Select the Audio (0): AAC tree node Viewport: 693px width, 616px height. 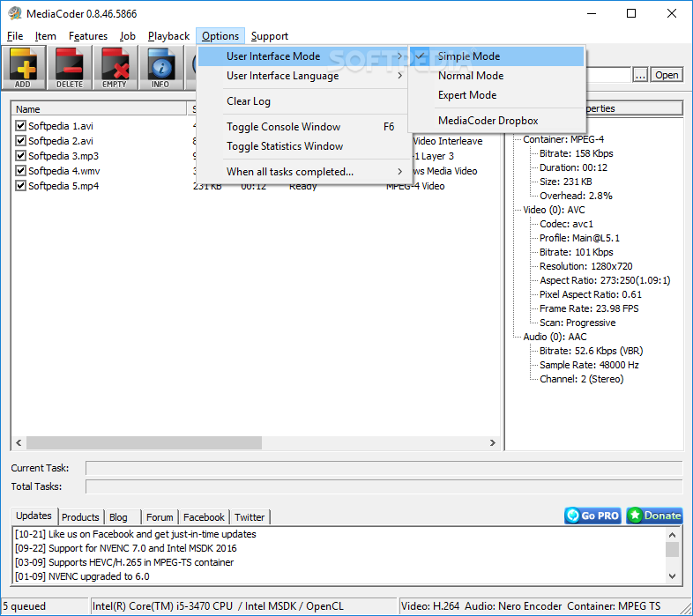pyautogui.click(x=555, y=337)
